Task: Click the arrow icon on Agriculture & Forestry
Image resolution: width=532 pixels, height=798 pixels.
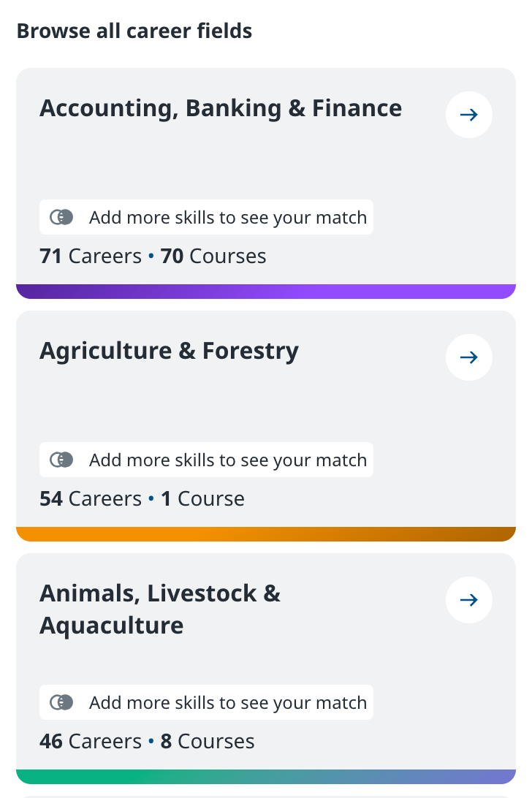Action: tap(468, 357)
